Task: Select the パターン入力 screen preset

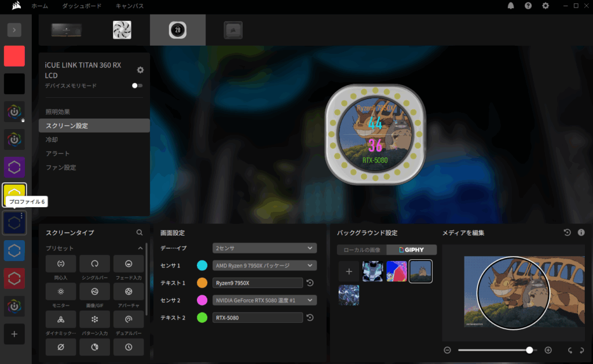Action: pyautogui.click(x=94, y=319)
